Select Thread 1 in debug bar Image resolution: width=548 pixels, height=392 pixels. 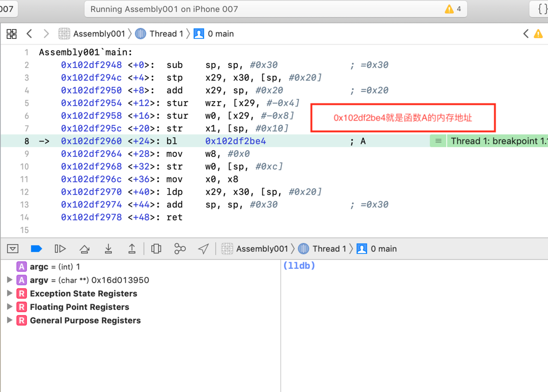pos(323,249)
